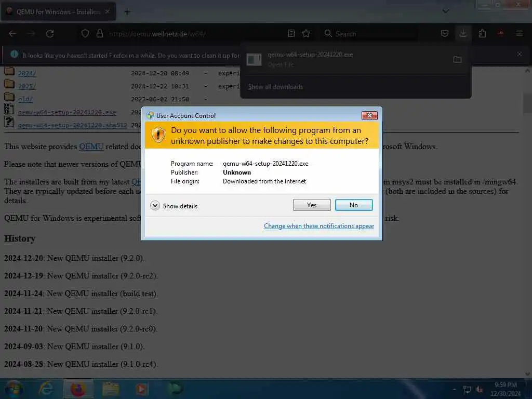Close the User Account Control dialog

coord(369,116)
